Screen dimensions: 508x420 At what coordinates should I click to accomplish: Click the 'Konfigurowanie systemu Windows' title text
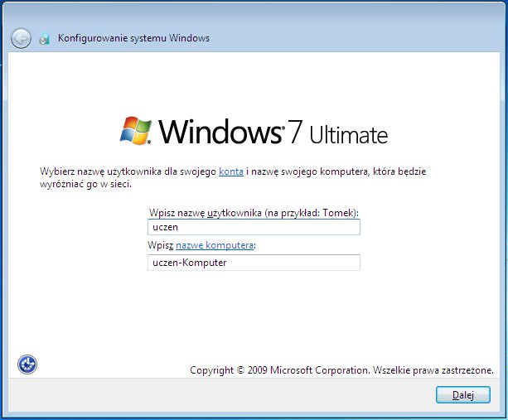click(x=133, y=38)
